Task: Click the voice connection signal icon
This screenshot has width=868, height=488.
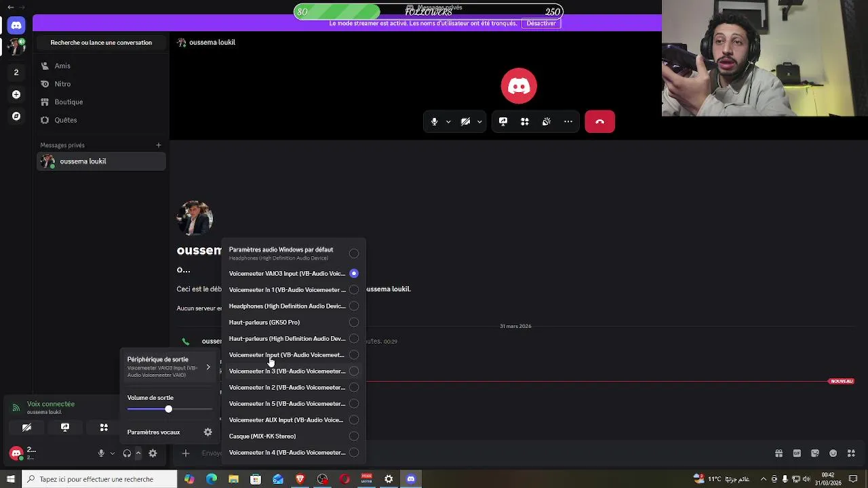Action: (x=16, y=407)
